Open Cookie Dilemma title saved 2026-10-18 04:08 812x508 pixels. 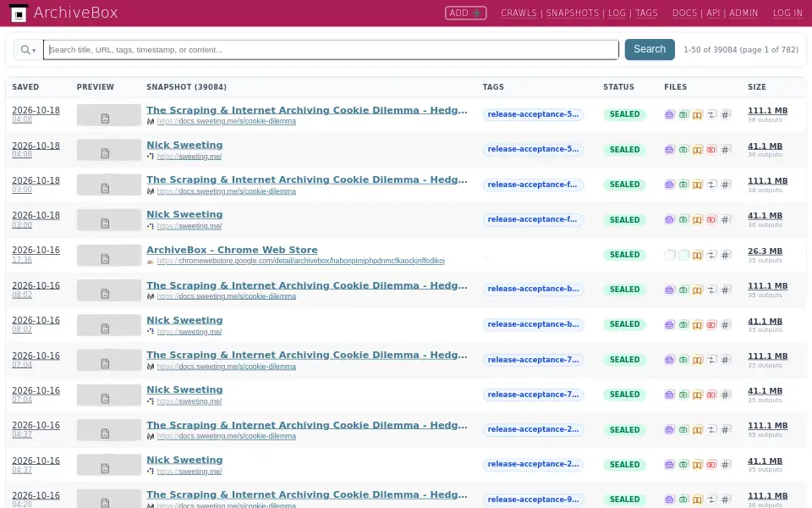[306, 110]
